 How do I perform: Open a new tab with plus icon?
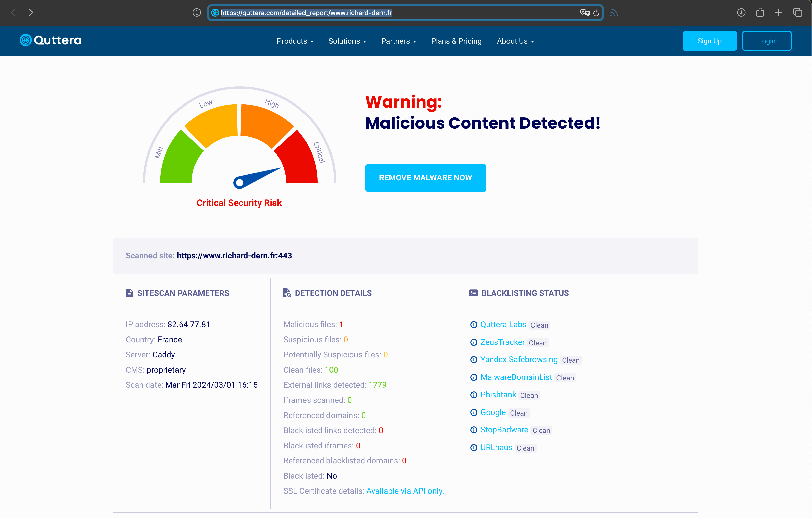778,13
